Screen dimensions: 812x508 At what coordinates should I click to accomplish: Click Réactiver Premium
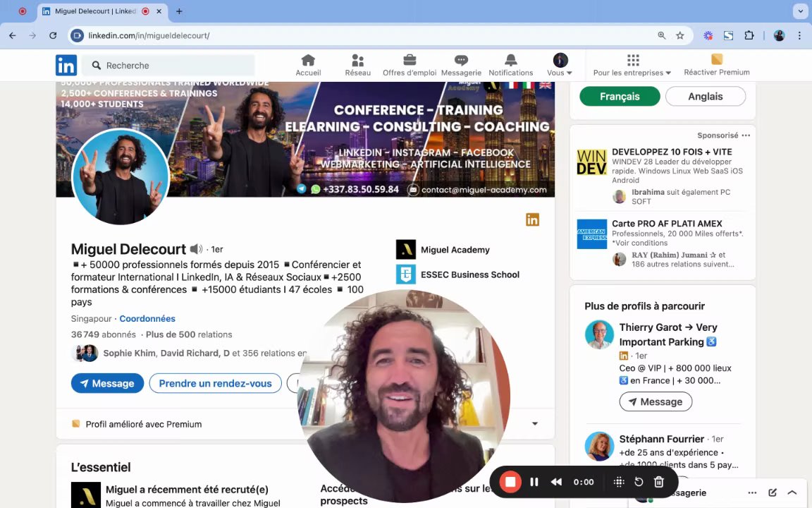pyautogui.click(x=717, y=66)
